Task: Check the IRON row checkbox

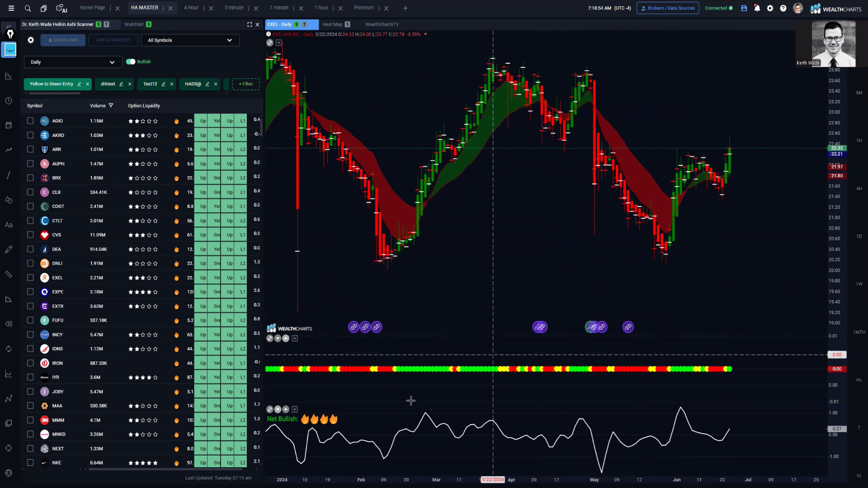Action: point(30,363)
